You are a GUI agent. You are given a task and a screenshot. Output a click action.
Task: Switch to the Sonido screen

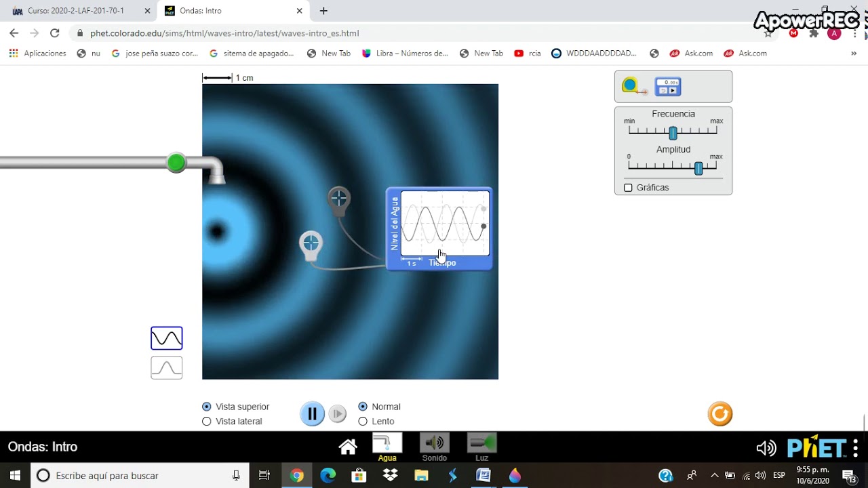point(435,447)
